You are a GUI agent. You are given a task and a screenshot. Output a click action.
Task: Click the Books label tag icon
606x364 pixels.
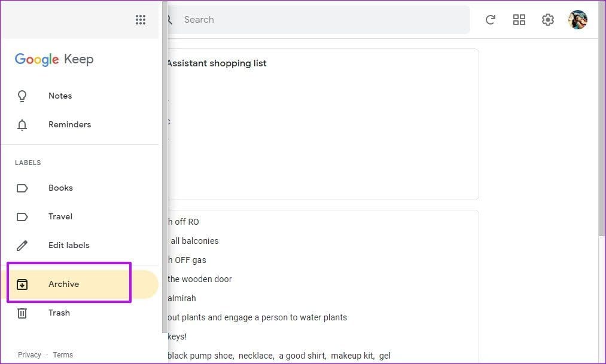[22, 188]
